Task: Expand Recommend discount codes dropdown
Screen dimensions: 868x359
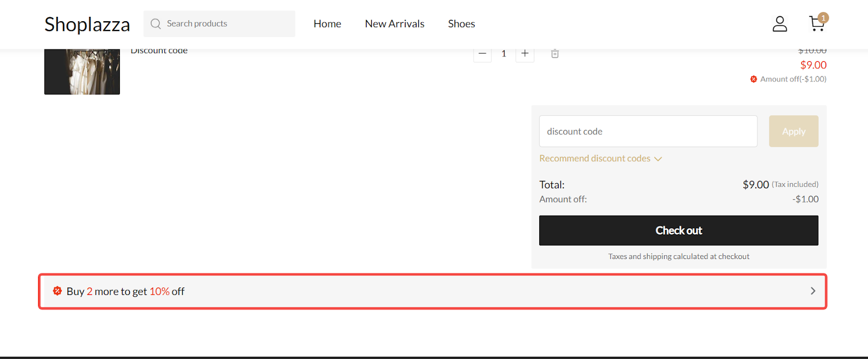Action: (x=600, y=159)
